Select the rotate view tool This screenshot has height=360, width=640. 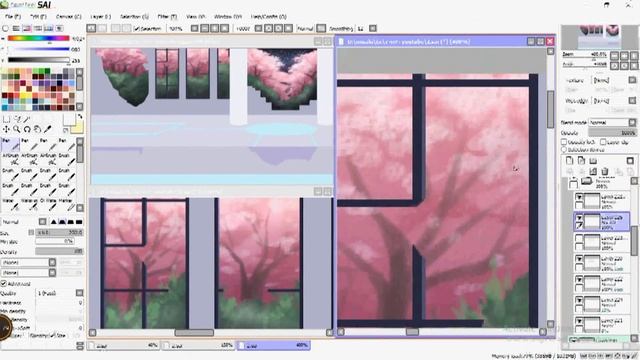tap(27, 129)
